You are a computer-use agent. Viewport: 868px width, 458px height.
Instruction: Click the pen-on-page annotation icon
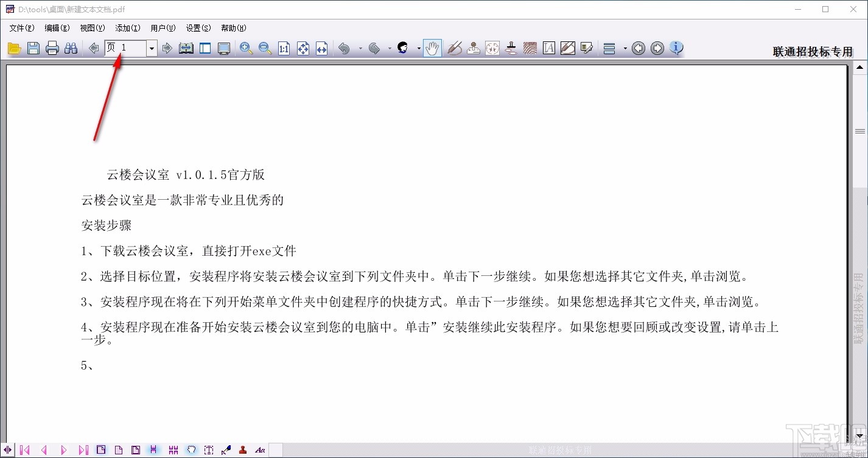click(568, 49)
